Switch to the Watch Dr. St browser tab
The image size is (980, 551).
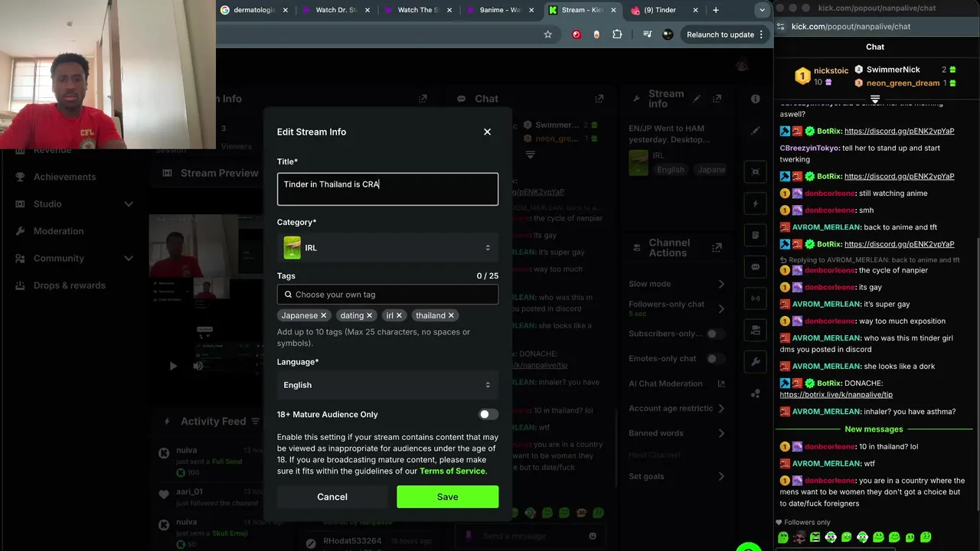[336, 10]
